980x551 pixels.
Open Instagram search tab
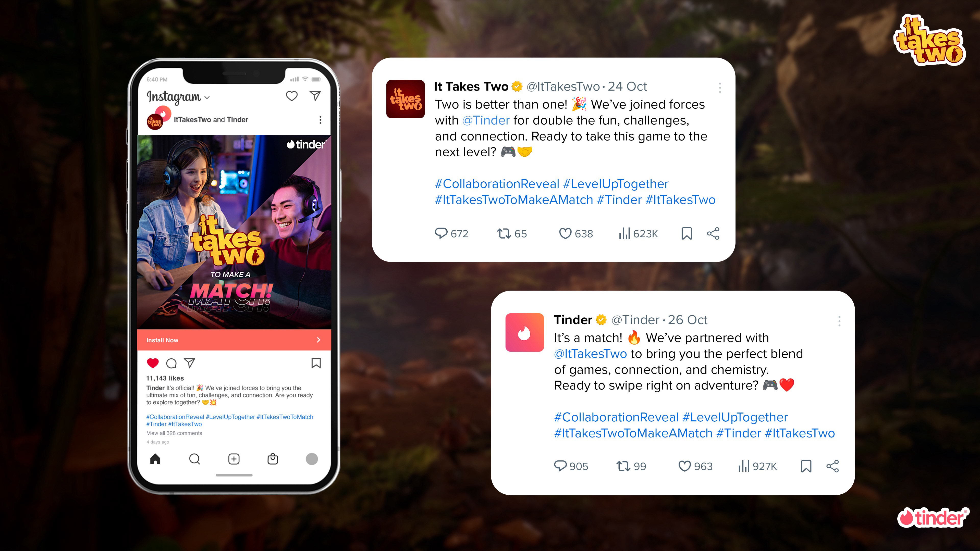pos(194,459)
